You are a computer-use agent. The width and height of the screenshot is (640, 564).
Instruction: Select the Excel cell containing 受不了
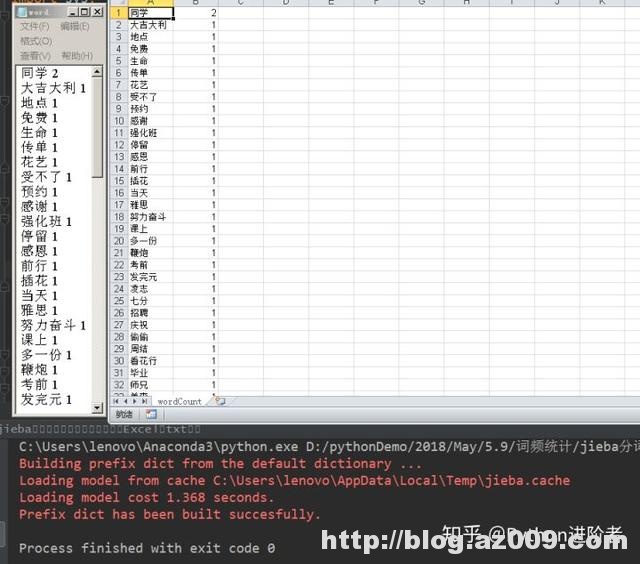[x=150, y=97]
